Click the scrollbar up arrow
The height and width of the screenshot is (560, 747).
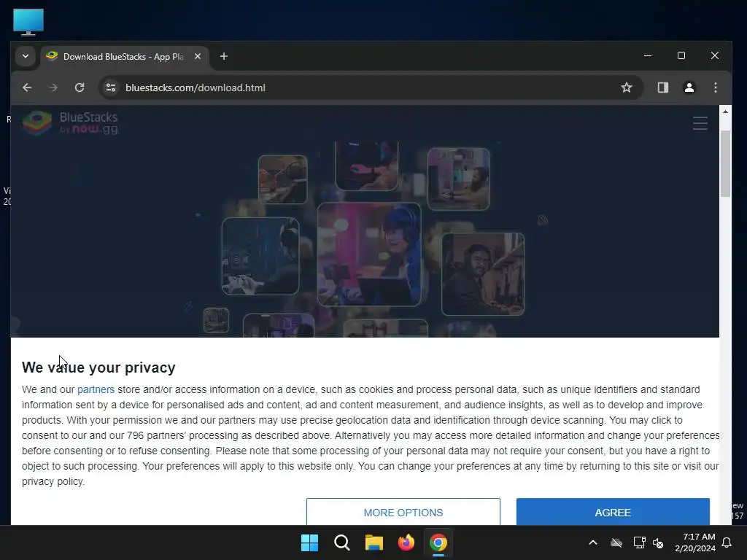(725, 112)
